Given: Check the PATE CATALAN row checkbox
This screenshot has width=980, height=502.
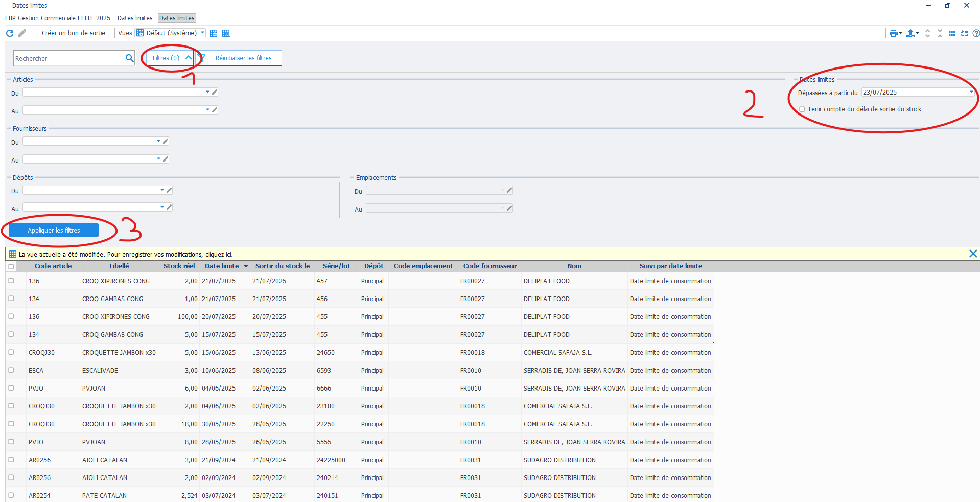Looking at the screenshot, I should tap(11, 495).
